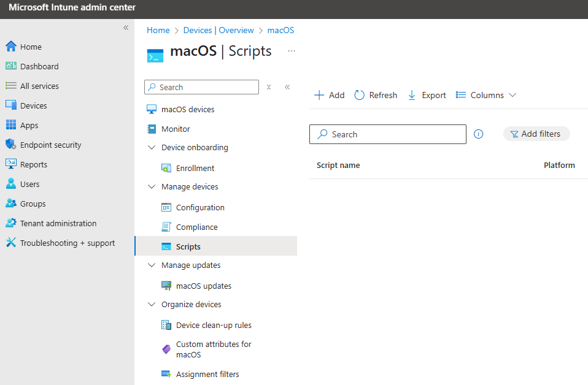Click the macOS updates icon
Viewport: 588px width, 385px height.
166,286
